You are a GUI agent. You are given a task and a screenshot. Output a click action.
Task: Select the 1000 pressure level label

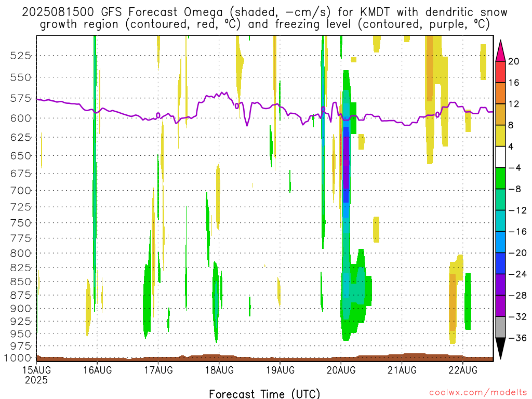pos(18,358)
